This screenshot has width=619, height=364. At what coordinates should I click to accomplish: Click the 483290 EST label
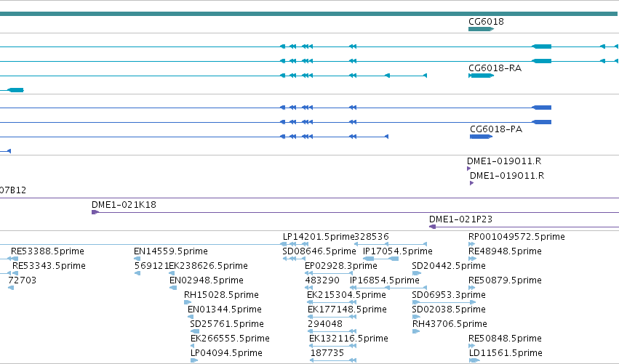pos(322,280)
